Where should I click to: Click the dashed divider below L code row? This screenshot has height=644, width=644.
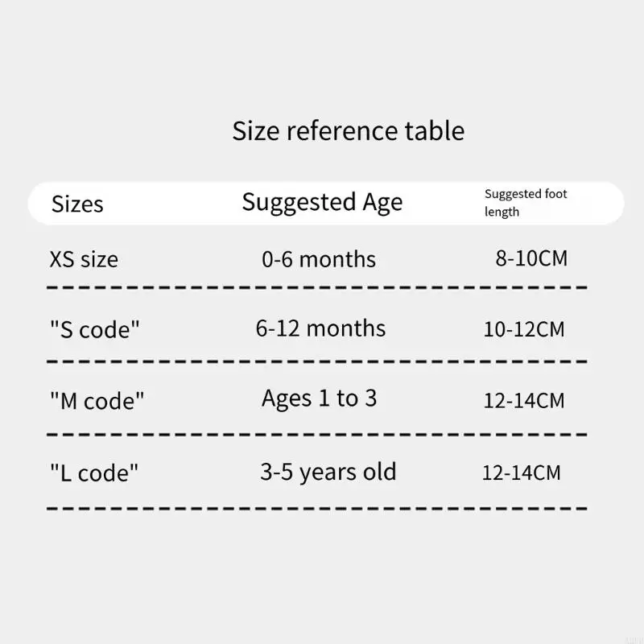(316, 509)
